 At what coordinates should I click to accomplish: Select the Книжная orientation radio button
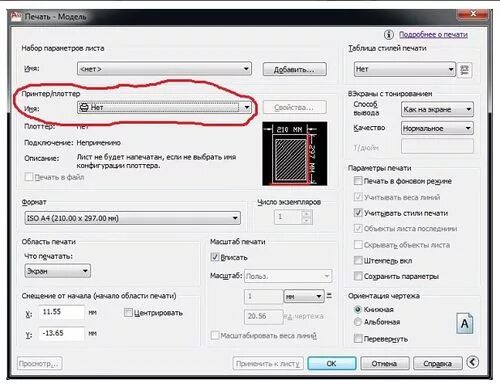358,309
